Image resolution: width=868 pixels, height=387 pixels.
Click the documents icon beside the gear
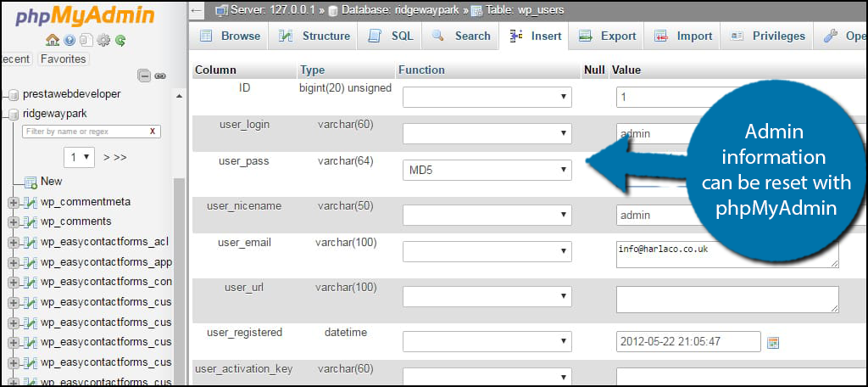86,40
